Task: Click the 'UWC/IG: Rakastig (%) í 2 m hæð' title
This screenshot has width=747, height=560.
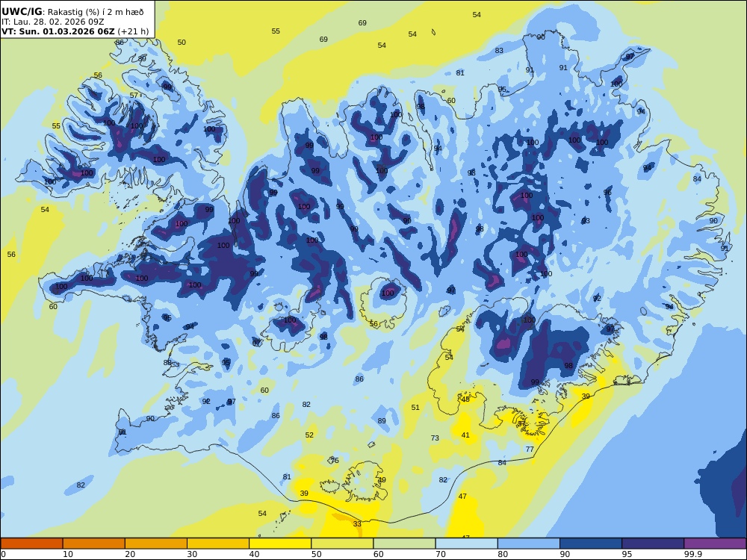Action: click(72, 12)
